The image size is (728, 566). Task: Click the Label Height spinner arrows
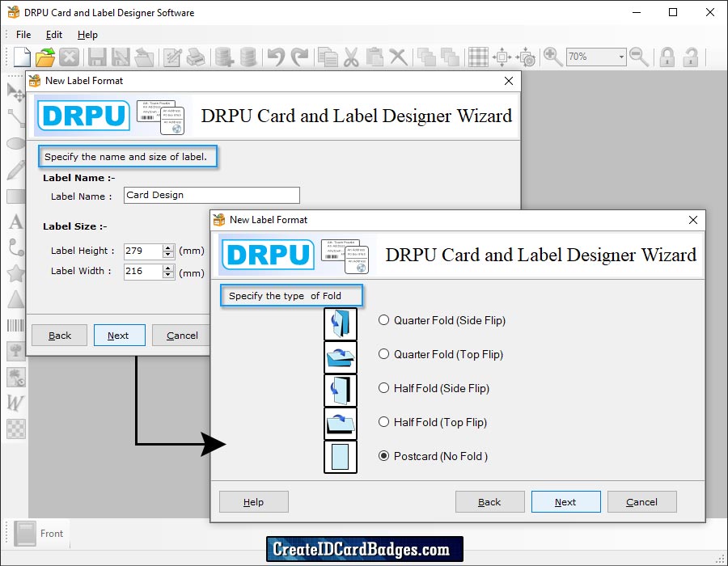coord(168,251)
